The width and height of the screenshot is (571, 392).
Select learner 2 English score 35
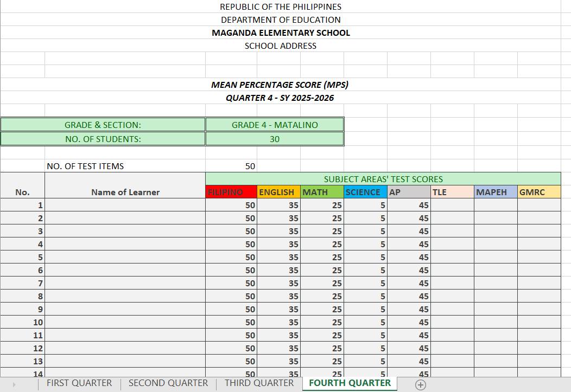pyautogui.click(x=278, y=218)
